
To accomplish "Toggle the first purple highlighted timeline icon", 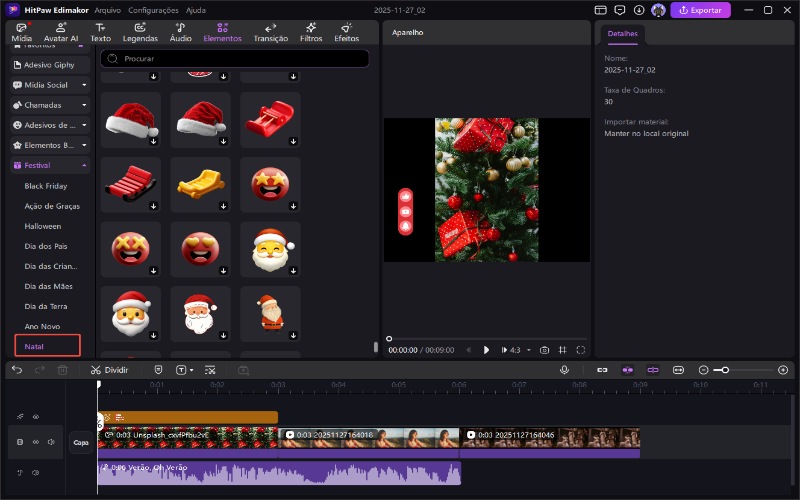I will [x=628, y=370].
